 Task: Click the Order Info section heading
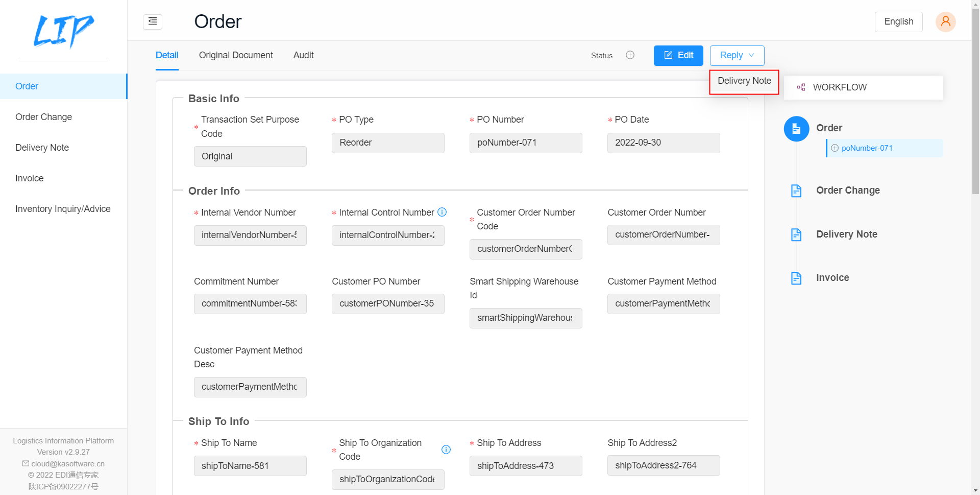coord(214,191)
